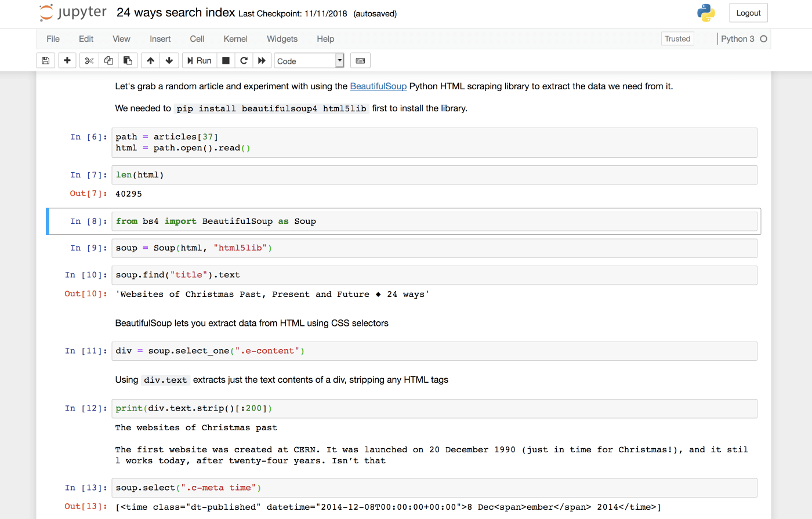Click the Save and Checkpoint icon
This screenshot has width=812, height=519.
pos(46,60)
